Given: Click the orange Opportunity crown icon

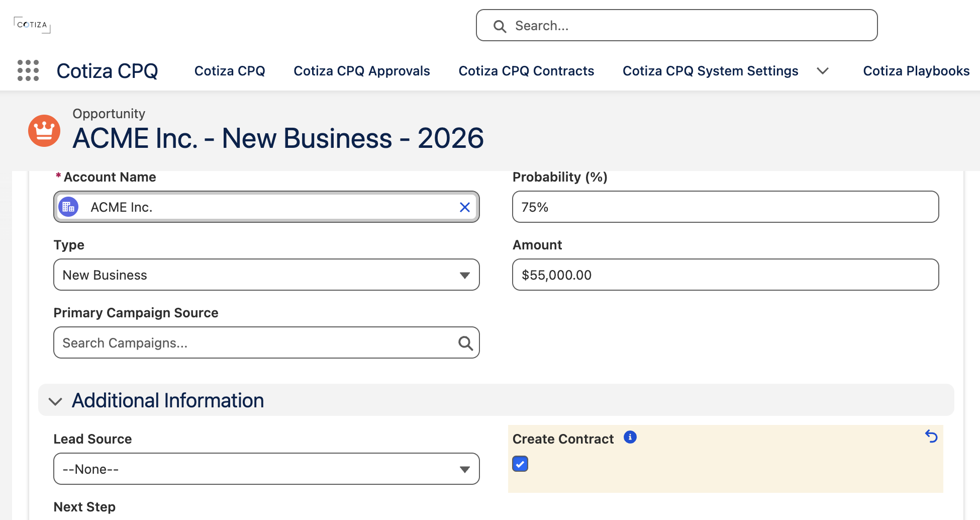Looking at the screenshot, I should tap(44, 131).
